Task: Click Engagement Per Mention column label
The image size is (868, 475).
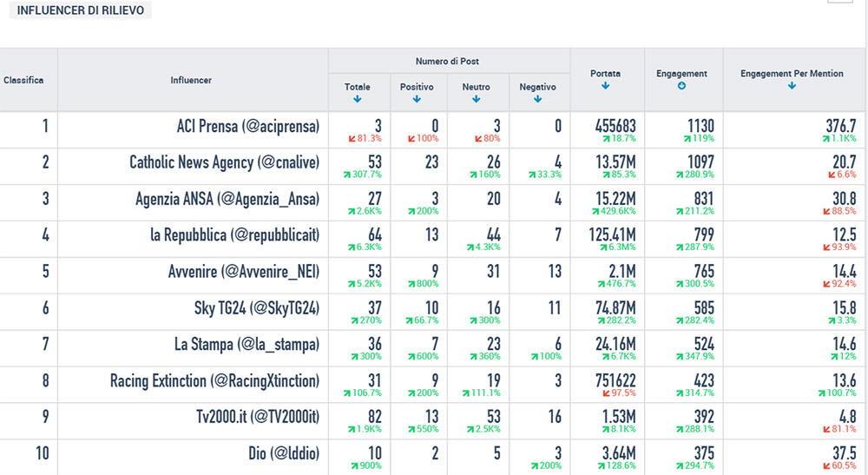Action: pyautogui.click(x=792, y=73)
